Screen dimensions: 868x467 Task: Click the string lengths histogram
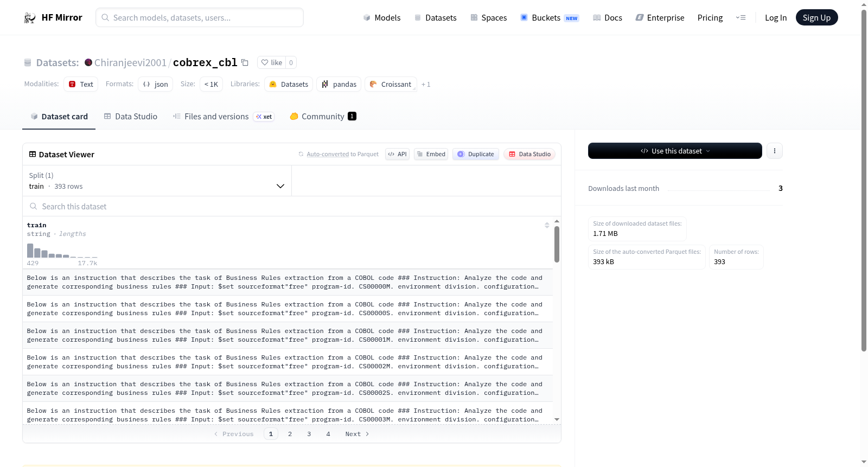(x=62, y=250)
